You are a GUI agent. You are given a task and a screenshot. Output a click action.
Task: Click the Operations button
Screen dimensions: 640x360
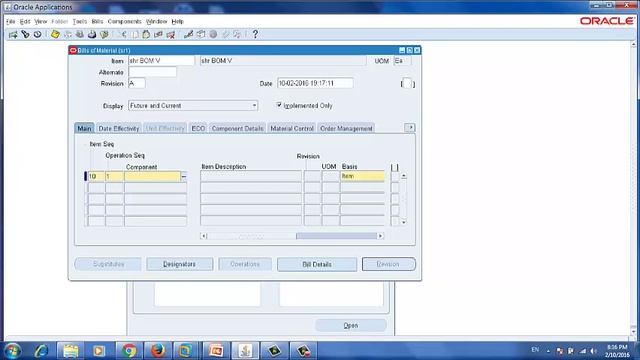245,264
